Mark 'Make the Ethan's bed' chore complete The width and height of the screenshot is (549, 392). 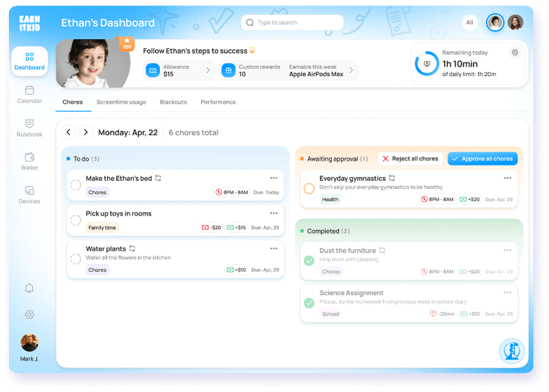point(75,185)
